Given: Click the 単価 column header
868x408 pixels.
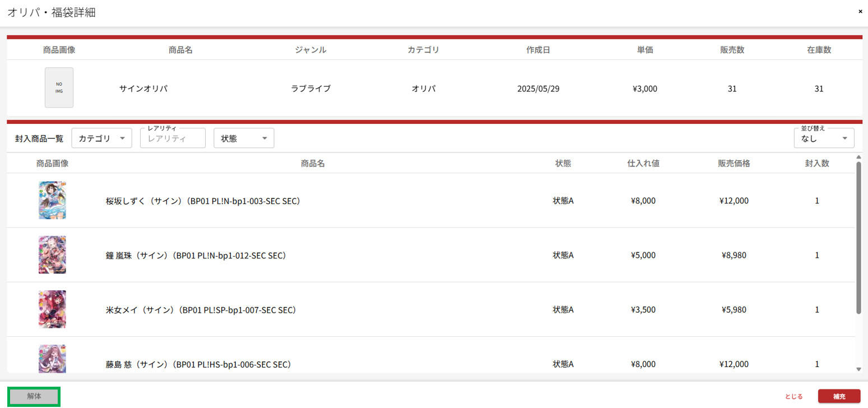Looking at the screenshot, I should tap(645, 50).
